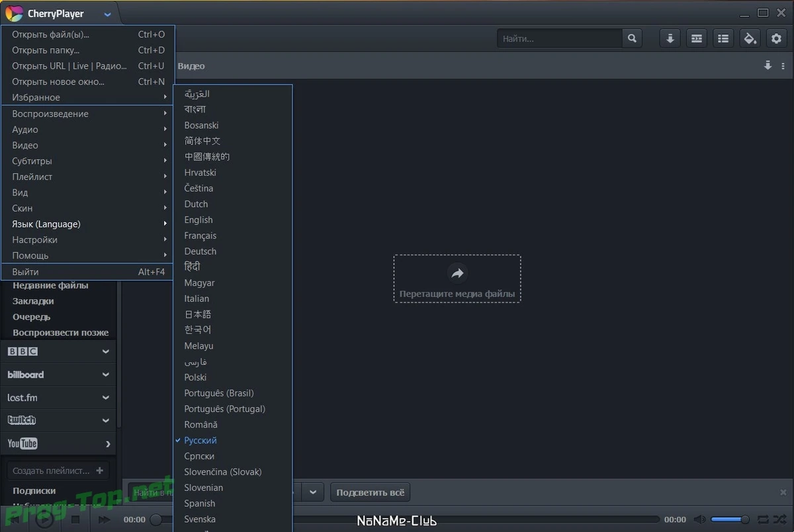This screenshot has height=532, width=794.
Task: Adjust the blue volume slider
Action: pyautogui.click(x=730, y=519)
